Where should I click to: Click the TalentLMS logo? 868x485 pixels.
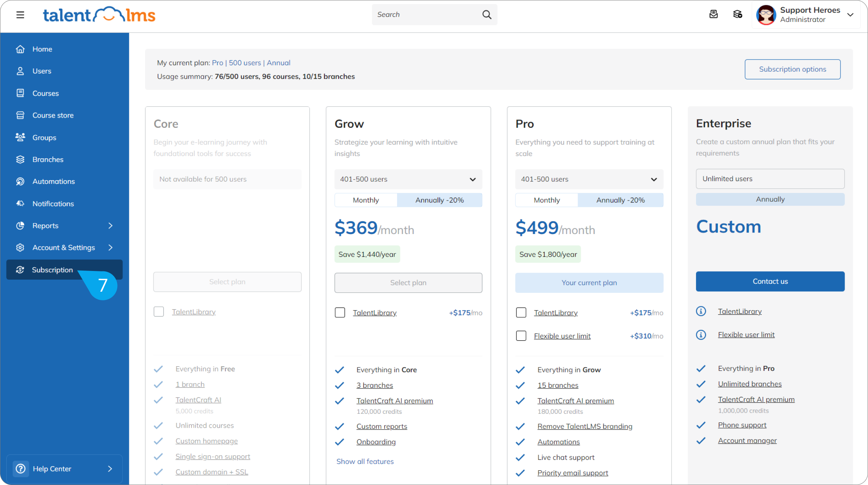click(x=99, y=15)
